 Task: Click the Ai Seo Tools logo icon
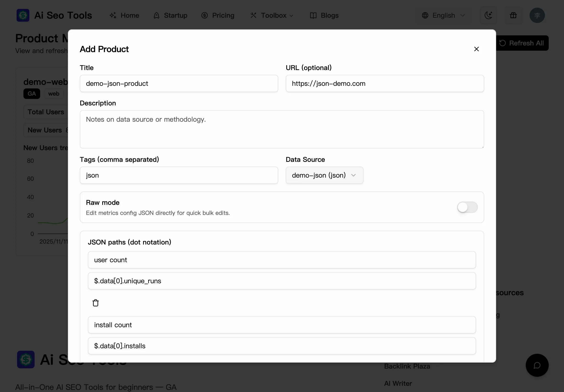point(23,15)
